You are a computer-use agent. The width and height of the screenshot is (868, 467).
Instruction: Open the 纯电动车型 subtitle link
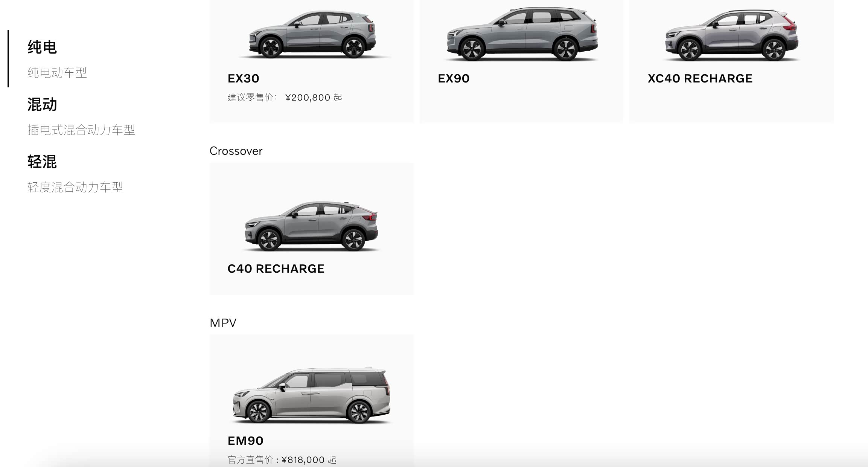point(57,73)
